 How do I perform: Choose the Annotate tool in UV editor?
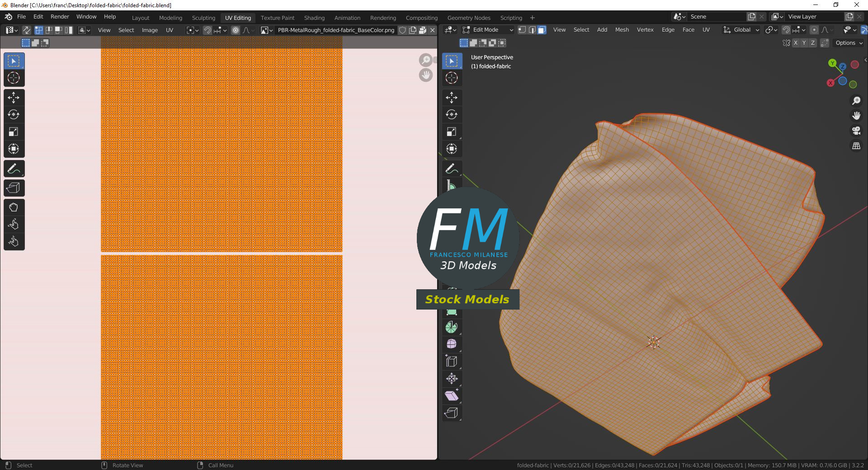tap(14, 169)
